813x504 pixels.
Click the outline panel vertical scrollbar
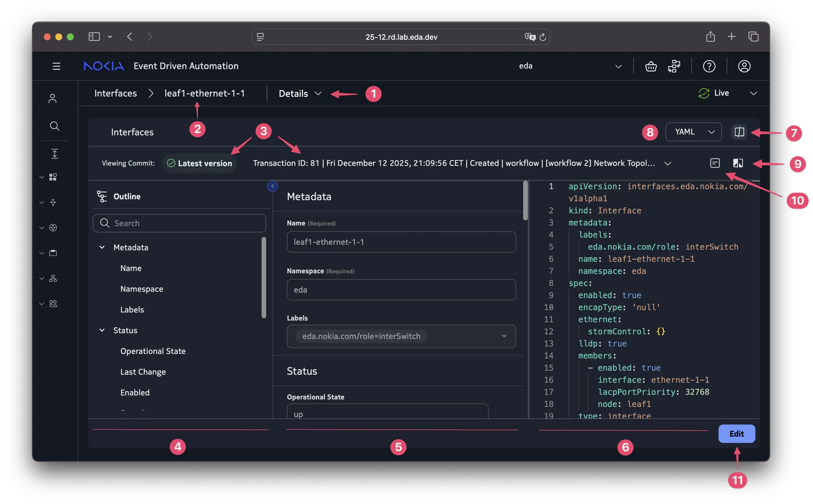point(264,277)
